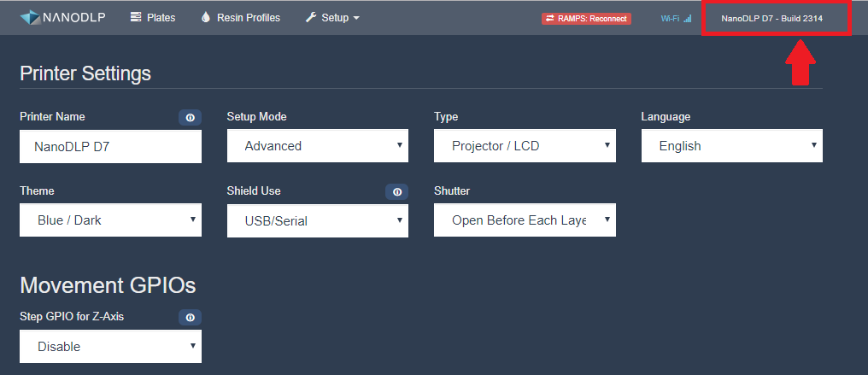Open the Shutter dropdown
This screenshot has width=868, height=375.
click(x=525, y=220)
